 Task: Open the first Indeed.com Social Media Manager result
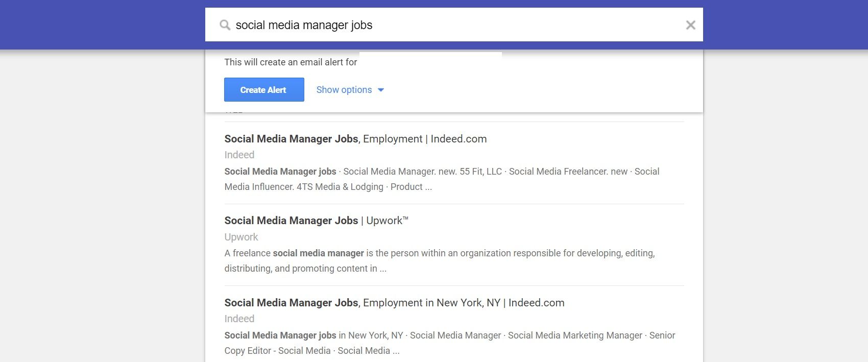point(355,138)
